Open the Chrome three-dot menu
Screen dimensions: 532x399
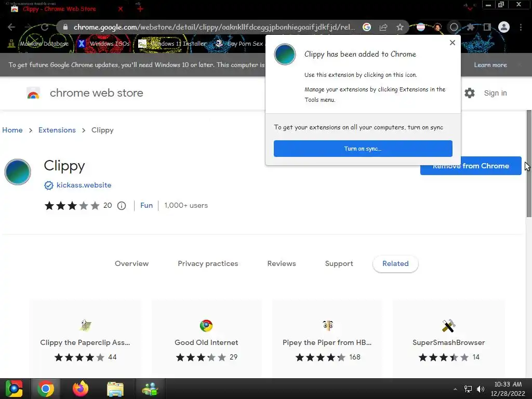[521, 27]
